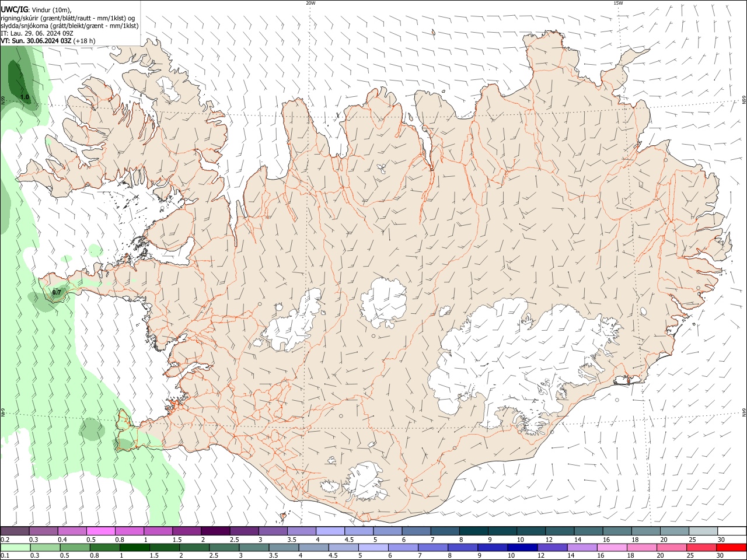Select the 0.5 bright pink snow legend swatch
This screenshot has width=747, height=560.
point(101,531)
